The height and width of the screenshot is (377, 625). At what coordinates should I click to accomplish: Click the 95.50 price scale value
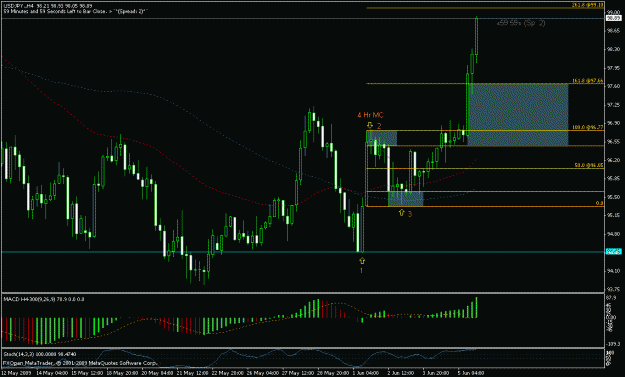pos(613,197)
